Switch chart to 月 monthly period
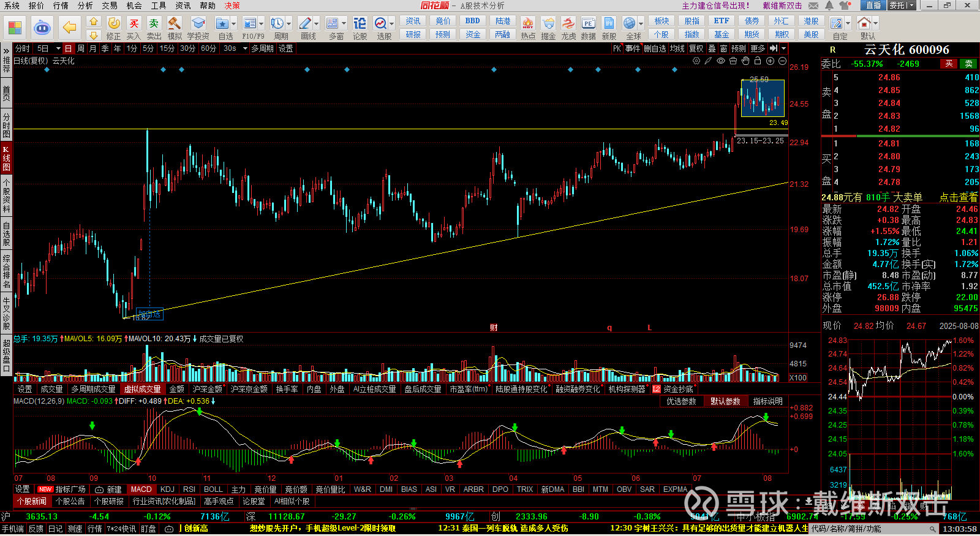This screenshot has height=536, width=980. 93,48
